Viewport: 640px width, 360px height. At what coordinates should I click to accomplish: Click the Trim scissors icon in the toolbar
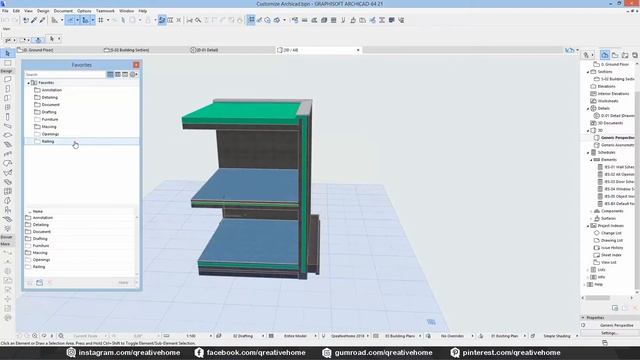tap(189, 20)
